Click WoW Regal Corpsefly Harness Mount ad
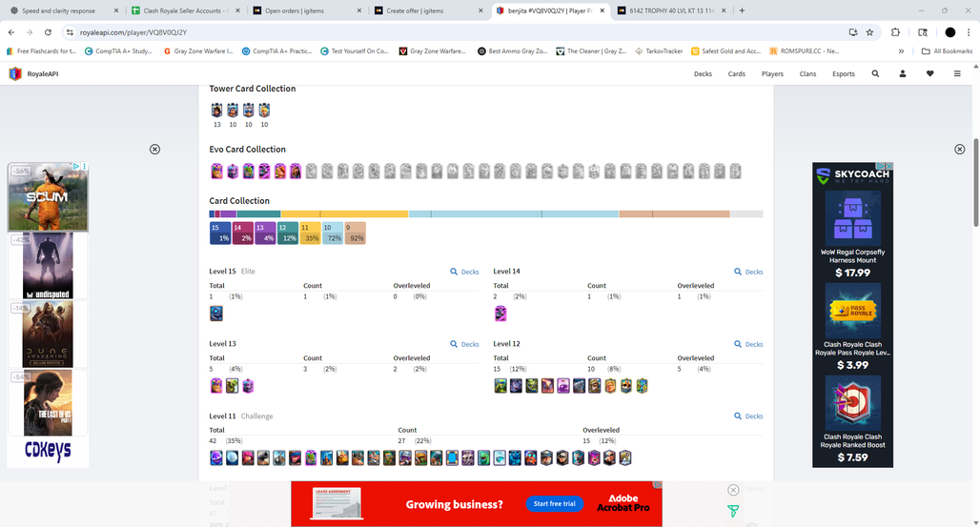 (852, 234)
